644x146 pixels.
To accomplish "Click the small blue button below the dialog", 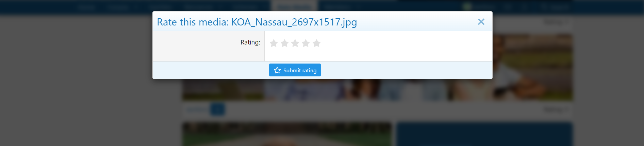I will [218, 109].
